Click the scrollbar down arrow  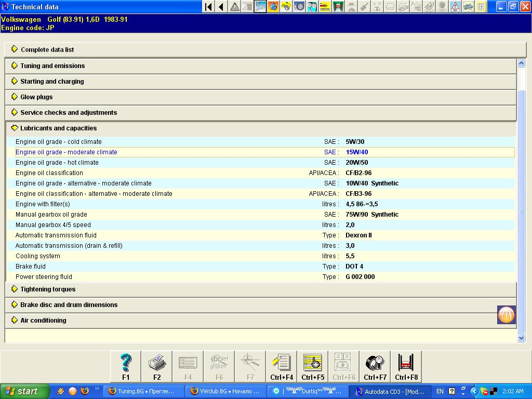(x=522, y=338)
